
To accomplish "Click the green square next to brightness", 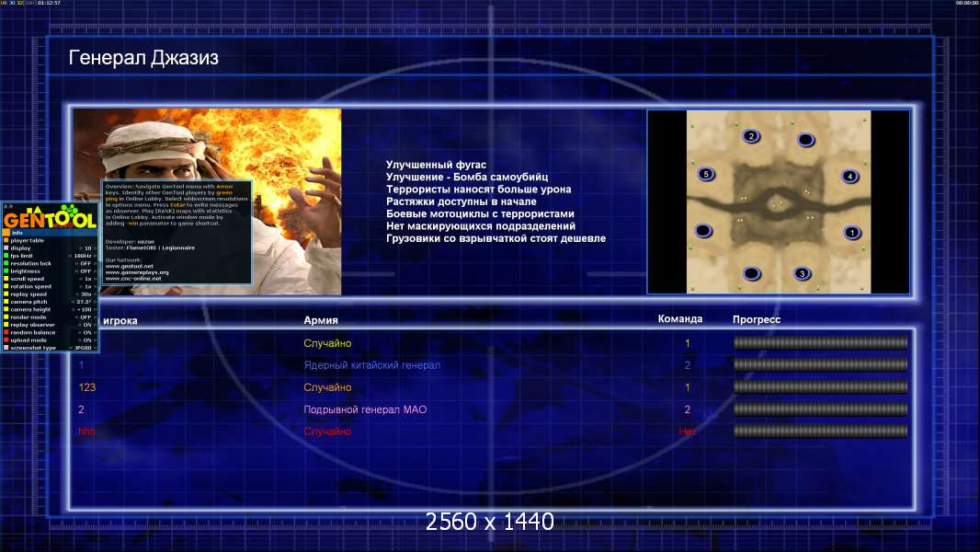I will tap(6, 271).
